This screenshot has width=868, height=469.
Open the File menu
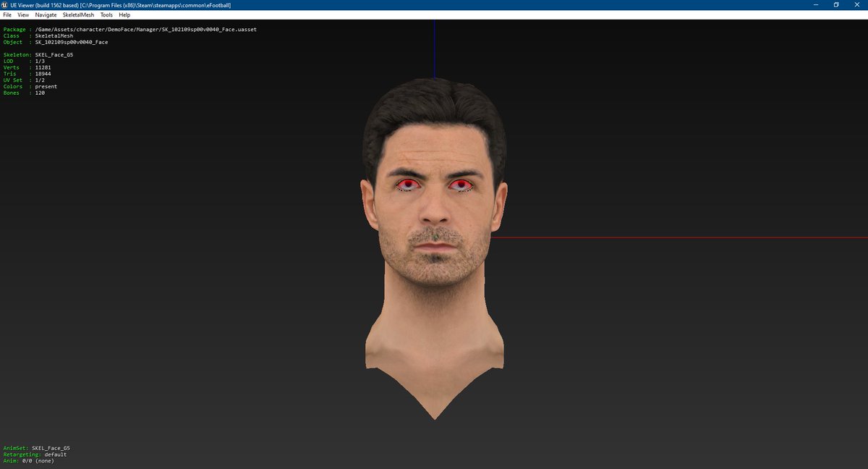(x=7, y=14)
